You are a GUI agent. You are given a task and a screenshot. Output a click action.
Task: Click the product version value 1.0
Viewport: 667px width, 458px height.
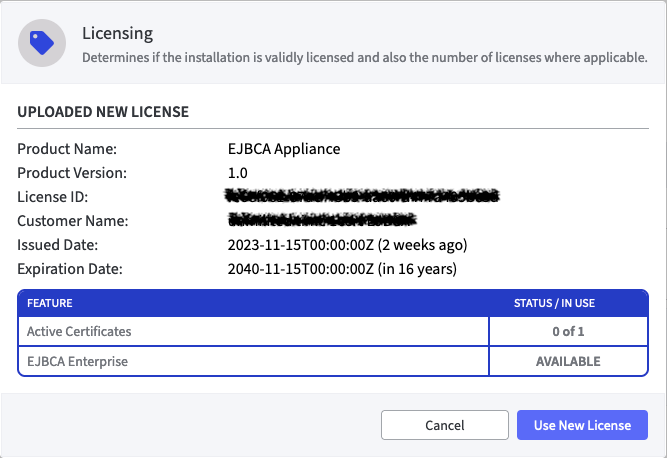coord(238,173)
